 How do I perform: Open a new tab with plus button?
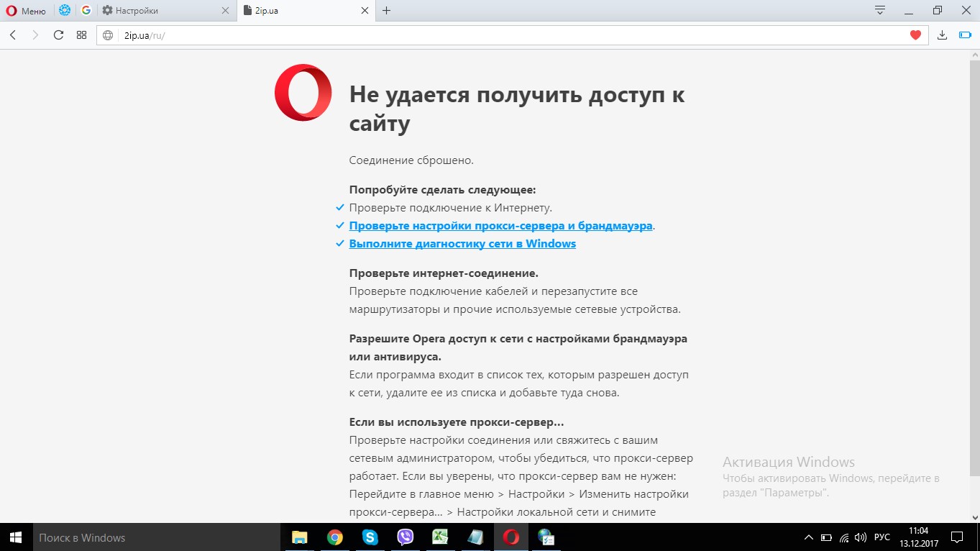pos(387,11)
